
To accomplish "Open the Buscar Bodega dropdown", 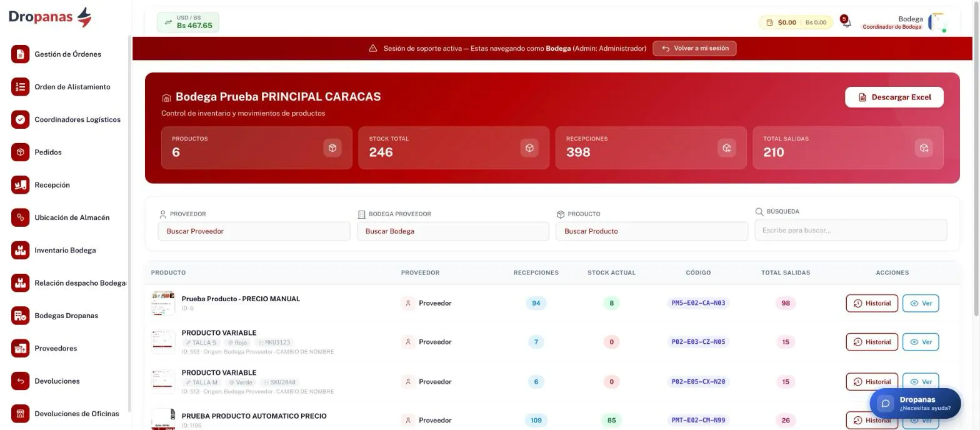I will tap(453, 231).
